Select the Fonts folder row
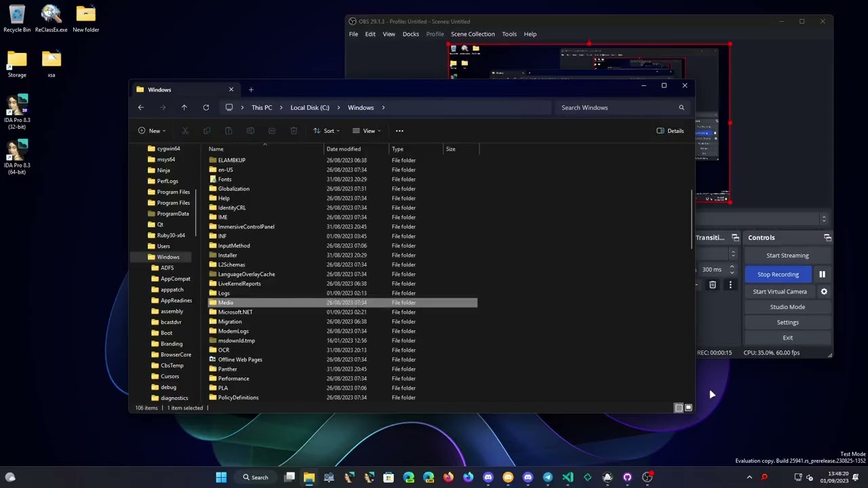The image size is (868, 488). (342, 180)
